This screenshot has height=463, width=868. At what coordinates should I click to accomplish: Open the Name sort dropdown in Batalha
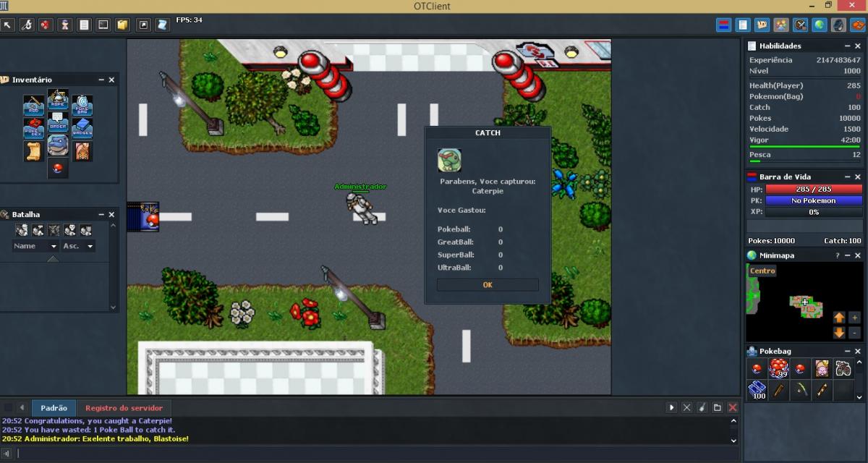click(x=35, y=246)
